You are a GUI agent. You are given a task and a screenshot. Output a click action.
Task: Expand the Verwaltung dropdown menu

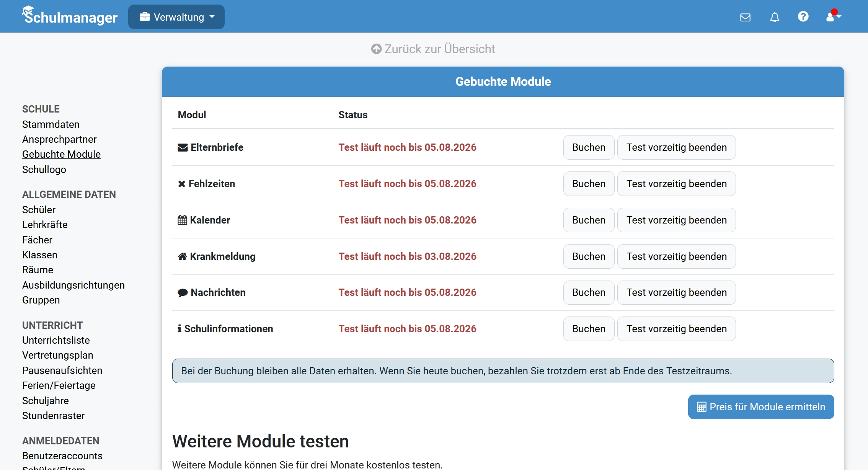[176, 17]
